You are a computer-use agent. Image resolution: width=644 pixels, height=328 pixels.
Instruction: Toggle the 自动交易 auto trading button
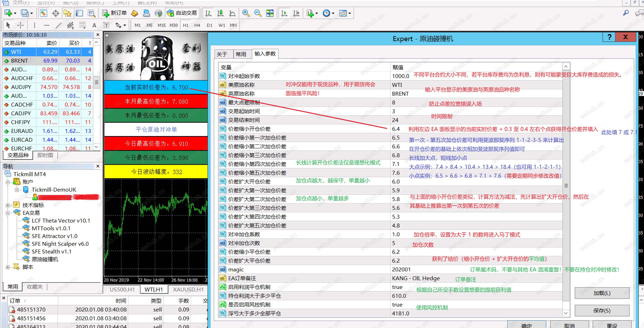(182, 13)
